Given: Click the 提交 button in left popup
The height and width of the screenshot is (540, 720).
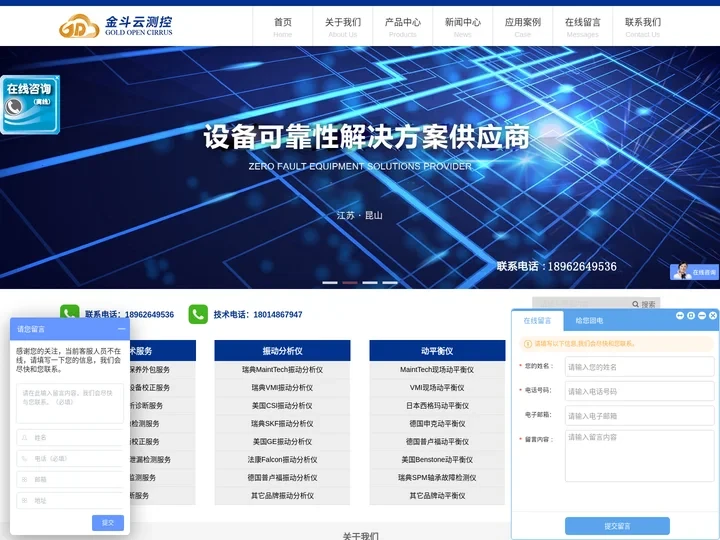Looking at the screenshot, I should click(x=108, y=523).
